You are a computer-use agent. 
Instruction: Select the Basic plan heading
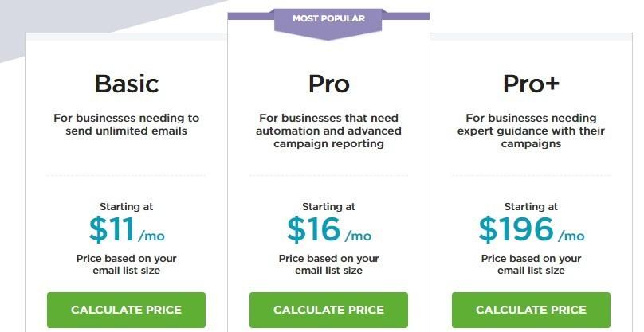[x=126, y=84]
